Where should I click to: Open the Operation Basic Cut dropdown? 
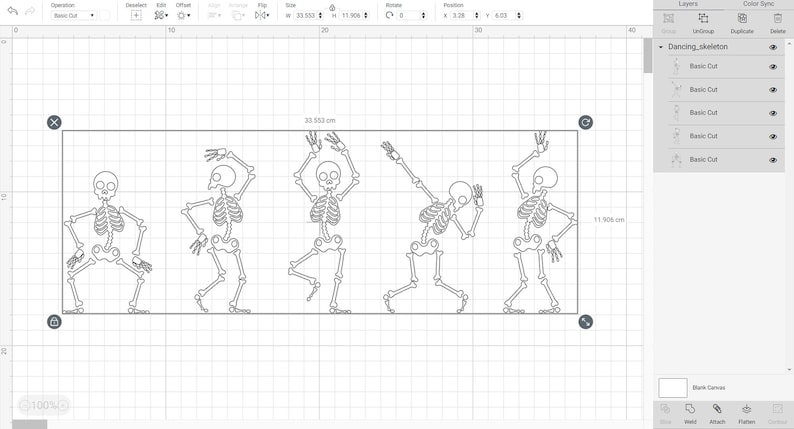(x=73, y=15)
